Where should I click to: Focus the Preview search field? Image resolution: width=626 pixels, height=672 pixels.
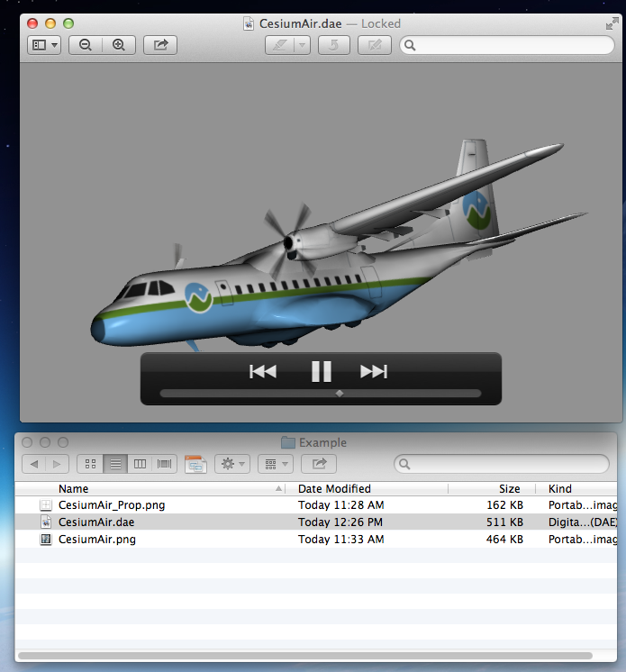tap(507, 45)
